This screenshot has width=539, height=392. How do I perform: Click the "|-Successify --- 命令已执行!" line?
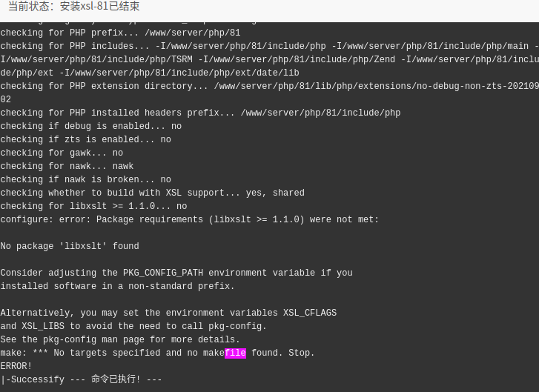point(81,379)
